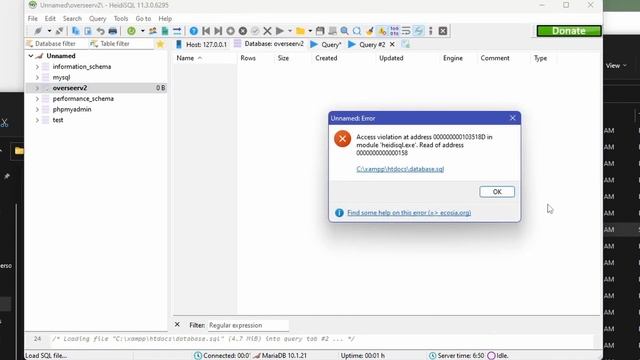
Task: Open the Help menu
Action: [x=165, y=18]
